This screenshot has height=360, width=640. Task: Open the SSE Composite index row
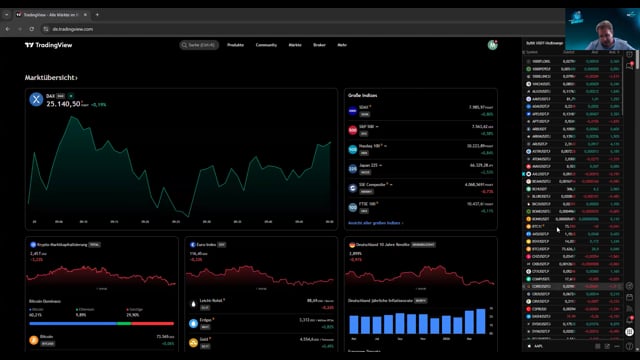pyautogui.click(x=421, y=188)
